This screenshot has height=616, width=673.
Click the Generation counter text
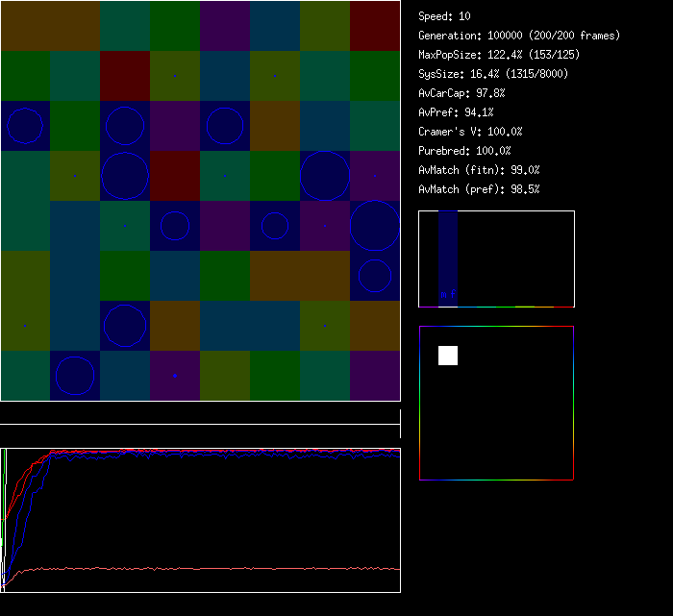point(519,36)
